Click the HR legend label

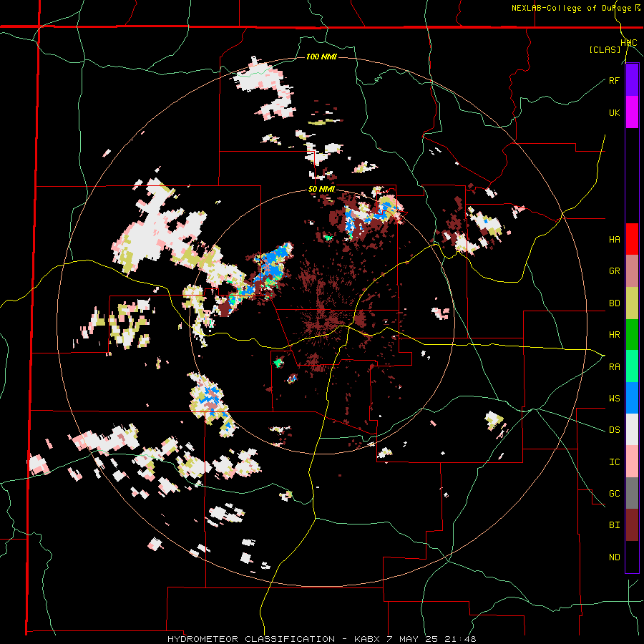(x=614, y=335)
